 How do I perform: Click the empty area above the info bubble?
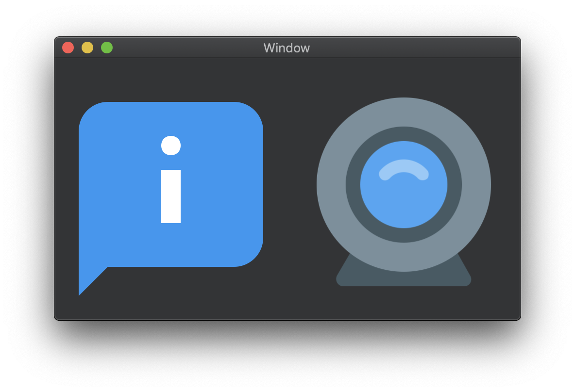coord(170,80)
